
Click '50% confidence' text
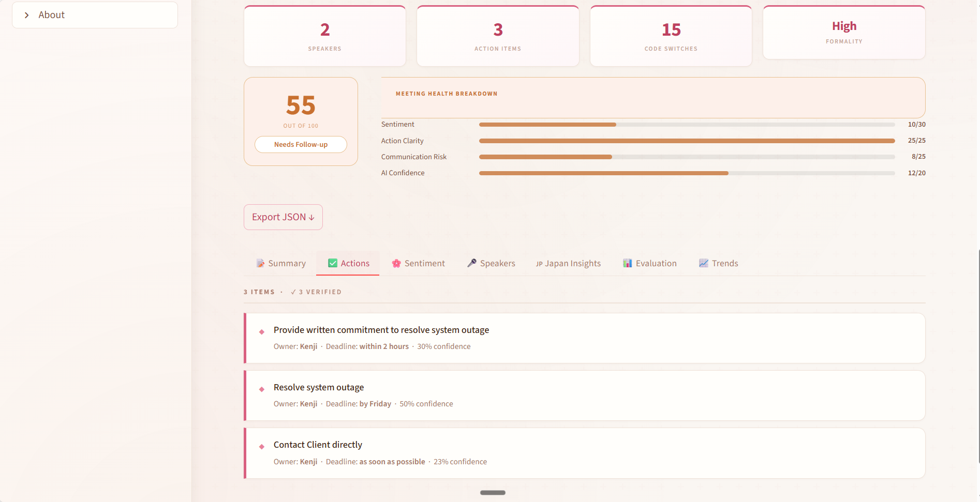click(x=426, y=404)
